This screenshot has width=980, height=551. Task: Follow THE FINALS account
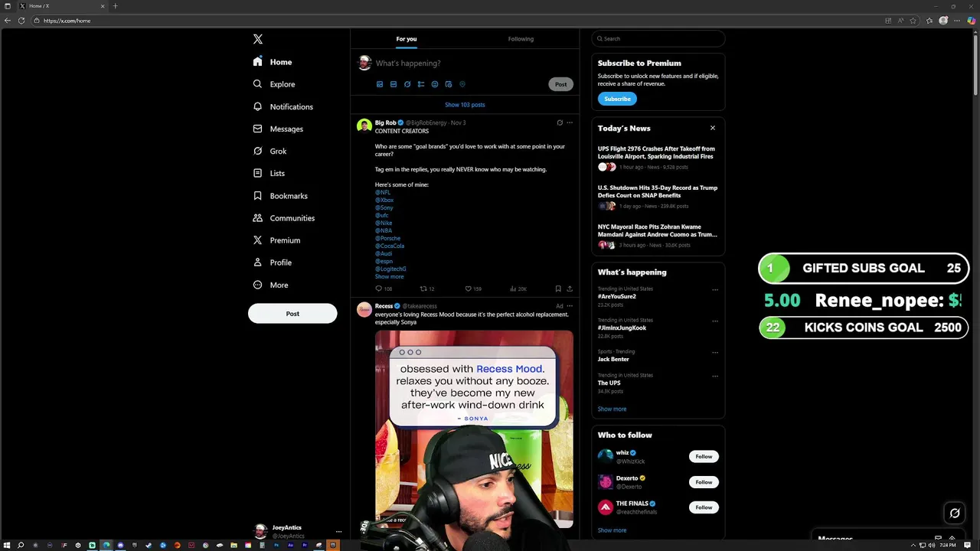704,507
